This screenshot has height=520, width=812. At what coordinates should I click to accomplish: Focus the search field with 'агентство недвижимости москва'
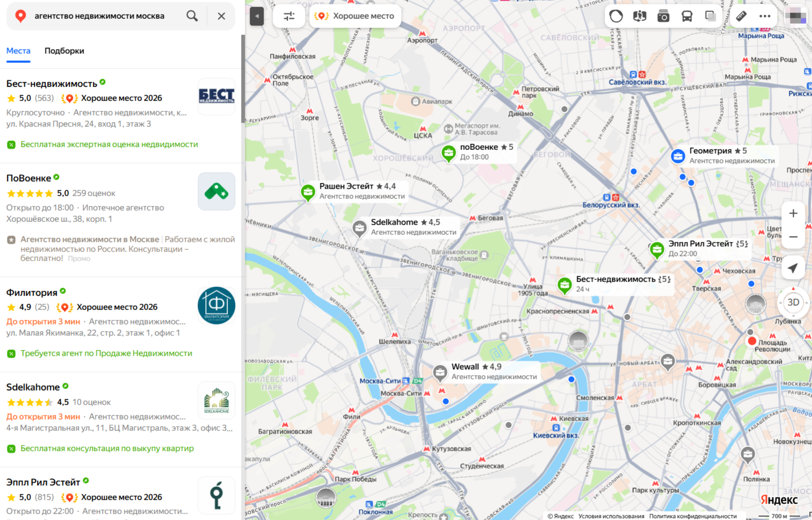coord(99,16)
